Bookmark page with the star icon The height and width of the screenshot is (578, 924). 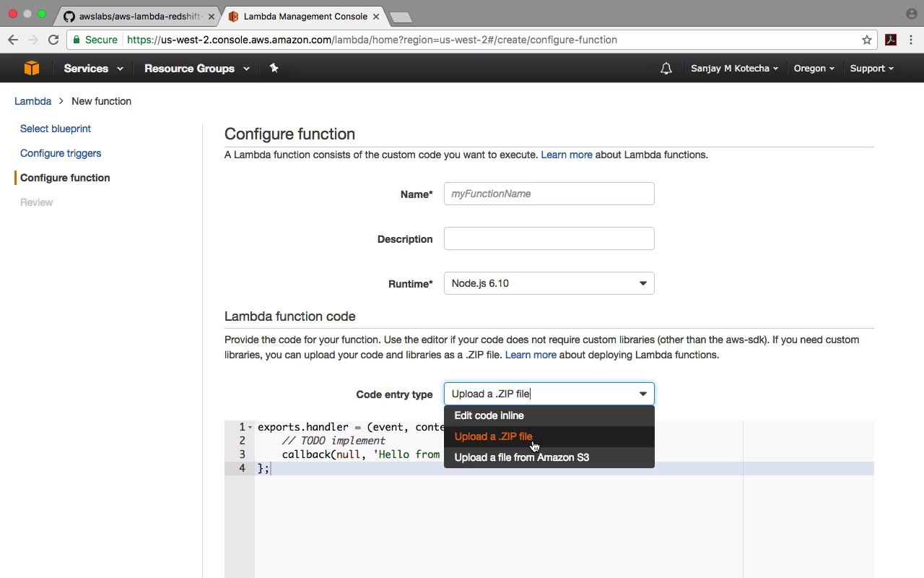867,40
